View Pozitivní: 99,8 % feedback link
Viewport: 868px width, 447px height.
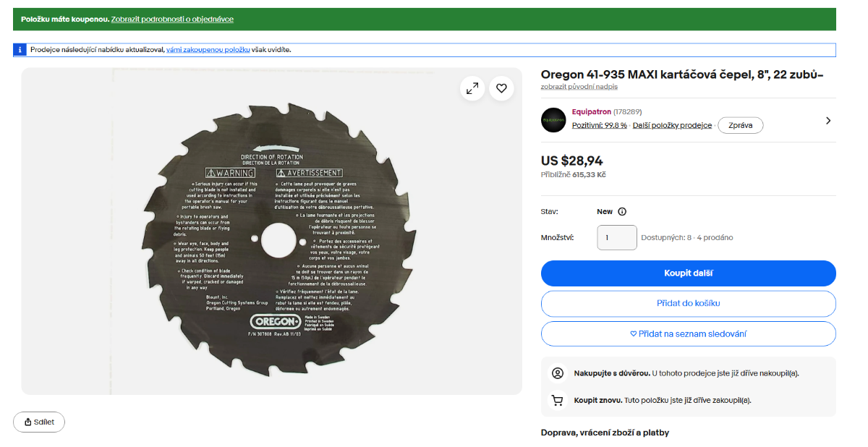coord(600,125)
